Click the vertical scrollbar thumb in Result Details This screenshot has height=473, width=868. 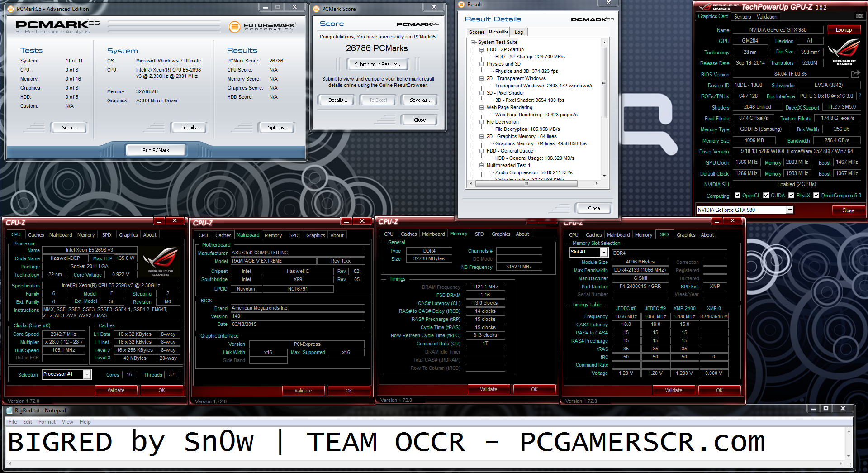click(604, 82)
